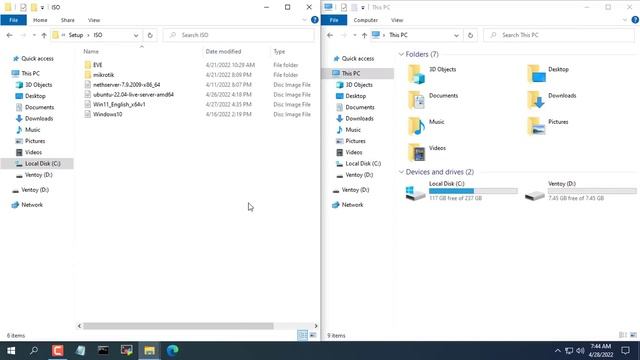Open the Ventoy (D:) drive
The width and height of the screenshot is (640, 360).
580,191
